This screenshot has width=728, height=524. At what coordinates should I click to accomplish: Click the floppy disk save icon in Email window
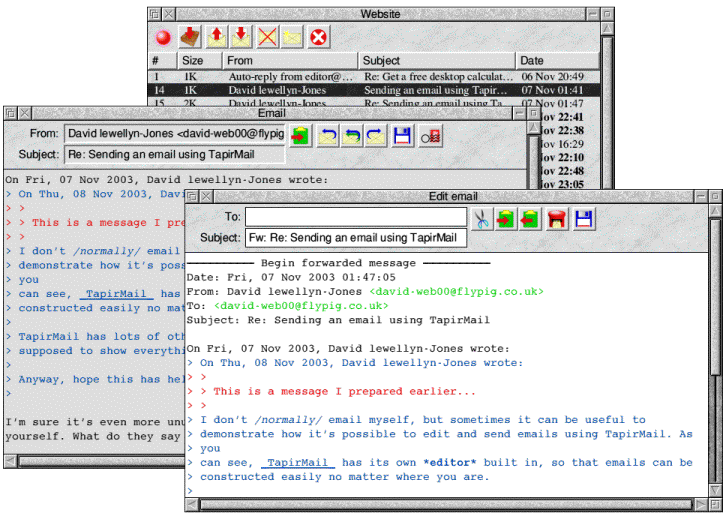402,136
